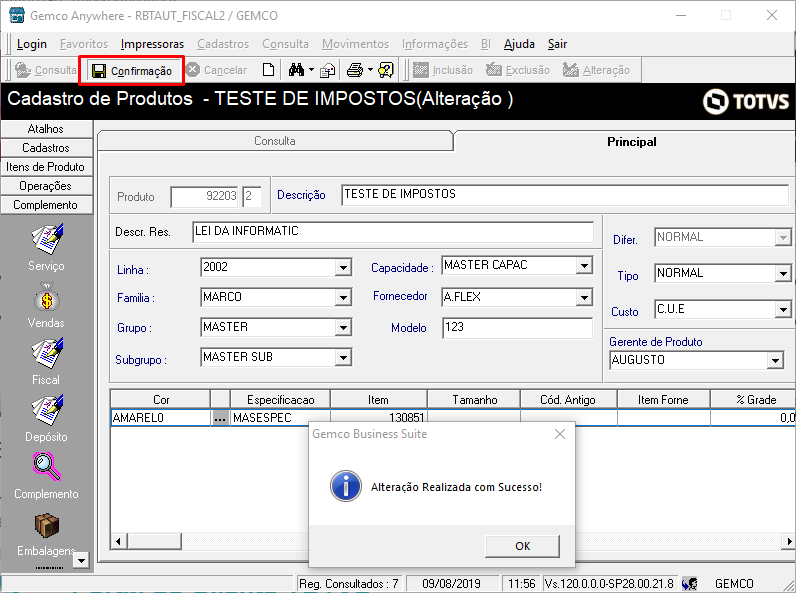This screenshot has height=593, width=796.
Task: Click the Exclusão toolbar button
Action: coord(518,70)
